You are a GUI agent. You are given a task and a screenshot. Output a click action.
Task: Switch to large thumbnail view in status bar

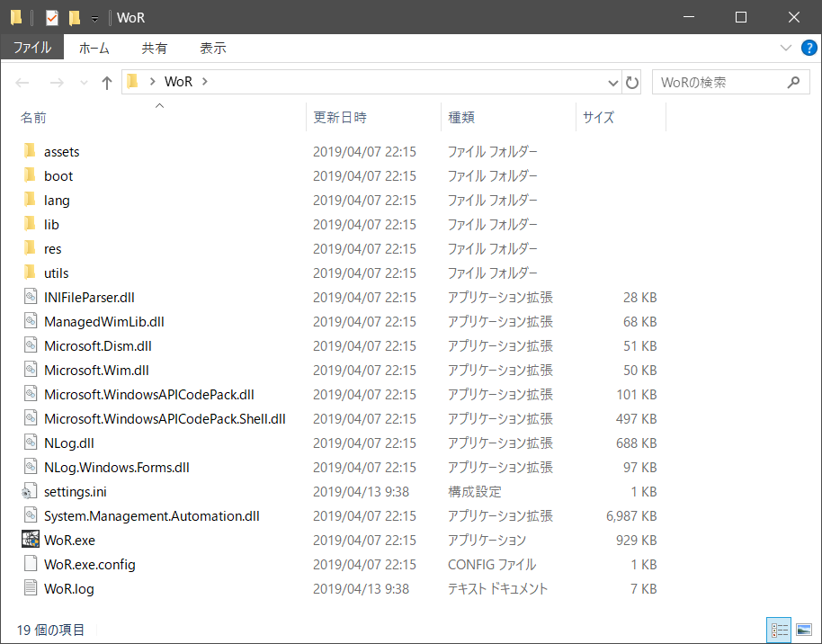pyautogui.click(x=805, y=630)
